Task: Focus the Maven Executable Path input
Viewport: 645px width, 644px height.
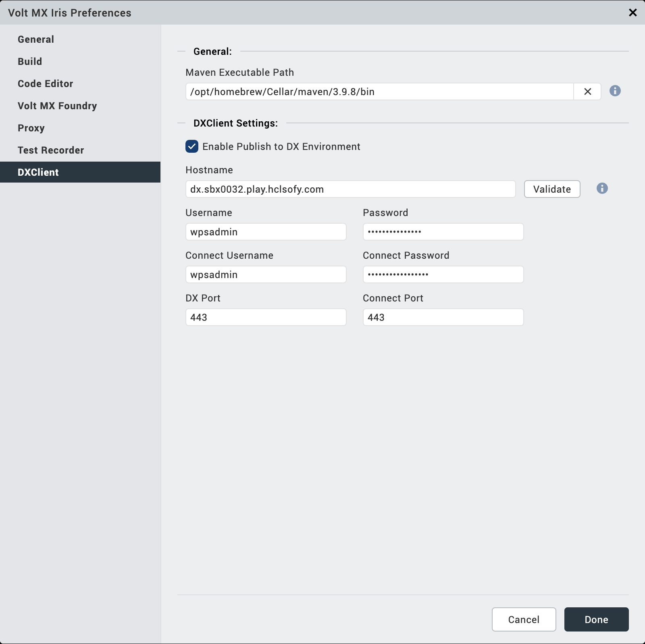Action: point(379,91)
